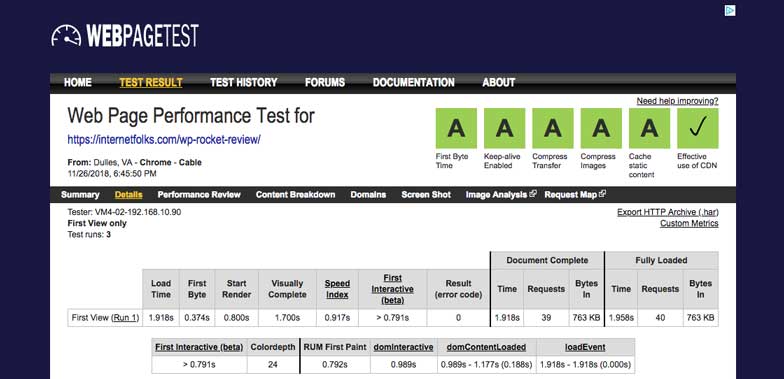Open TEST HISTORY in the nav bar
This screenshot has width=784, height=379.
pyautogui.click(x=244, y=82)
